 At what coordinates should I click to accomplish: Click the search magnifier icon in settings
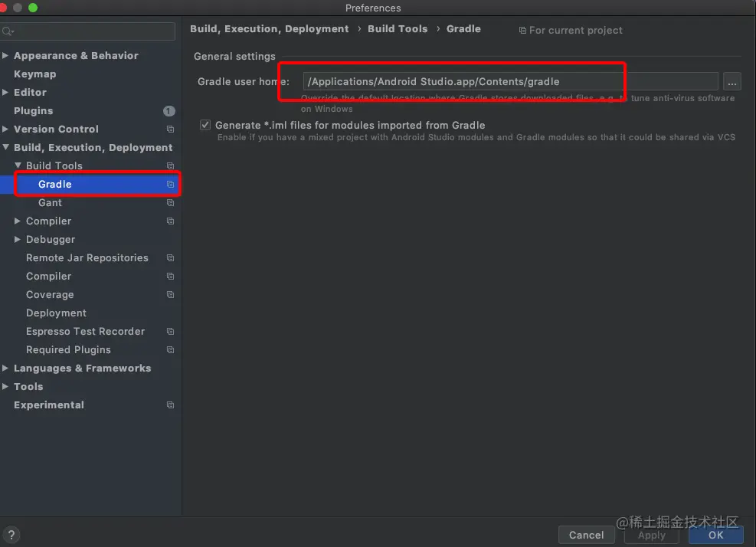pos(8,32)
